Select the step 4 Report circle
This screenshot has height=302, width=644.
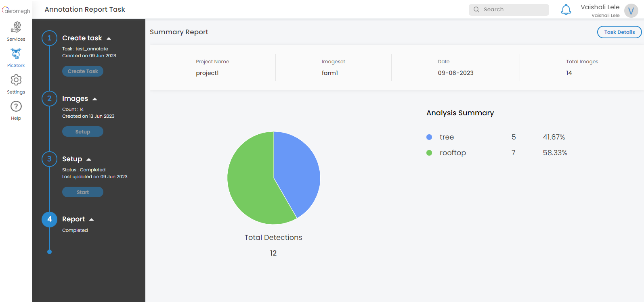[x=50, y=219]
